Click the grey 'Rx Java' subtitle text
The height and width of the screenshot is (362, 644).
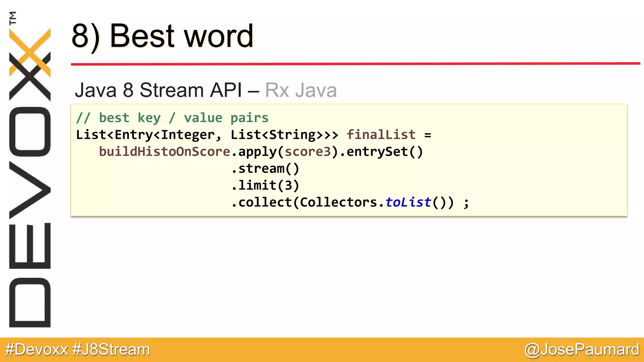pos(301,90)
